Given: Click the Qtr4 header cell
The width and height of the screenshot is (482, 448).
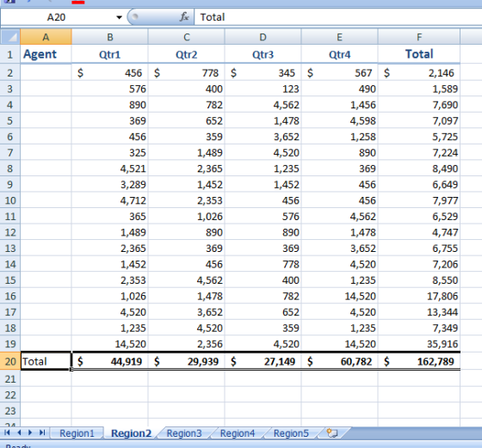Looking at the screenshot, I should click(339, 54).
